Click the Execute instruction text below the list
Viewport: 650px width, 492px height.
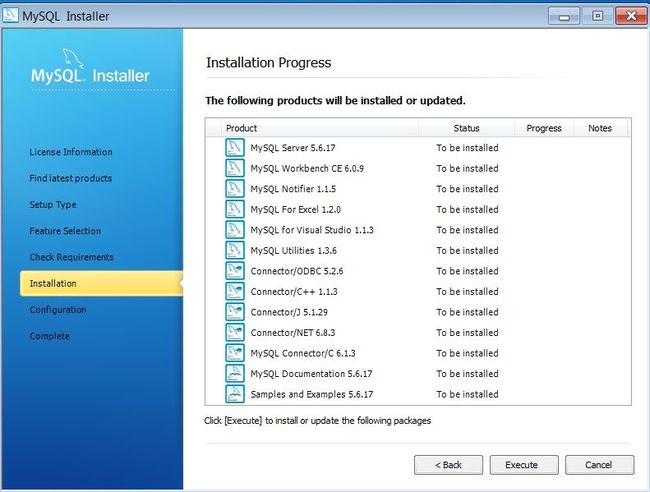tap(318, 421)
